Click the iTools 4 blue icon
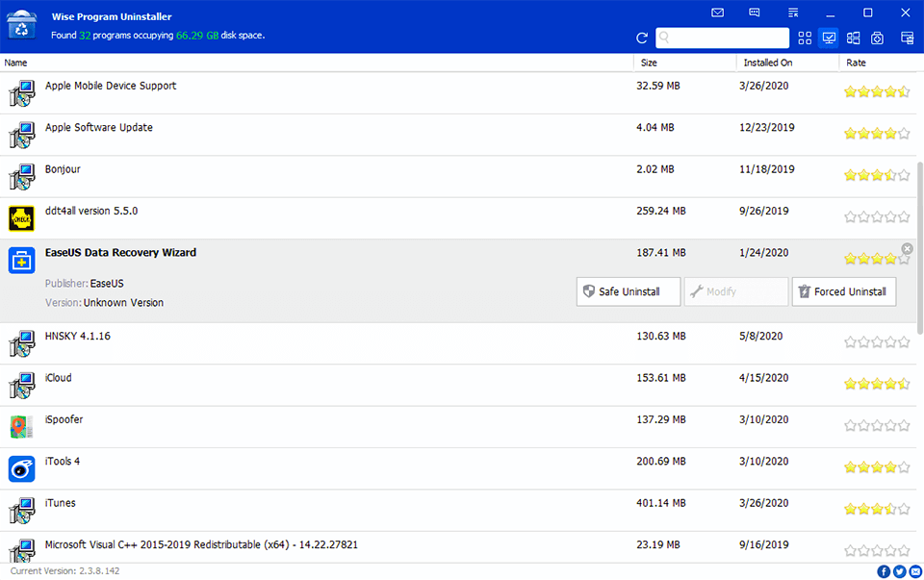Viewport: 924px width, 580px height. pyautogui.click(x=22, y=468)
